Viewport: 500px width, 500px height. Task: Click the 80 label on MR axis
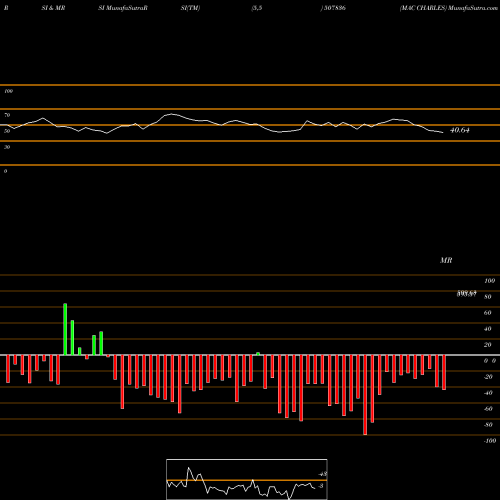click(488, 297)
